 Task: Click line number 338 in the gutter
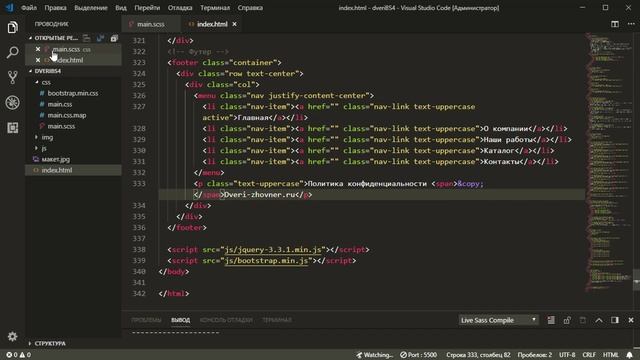point(139,249)
